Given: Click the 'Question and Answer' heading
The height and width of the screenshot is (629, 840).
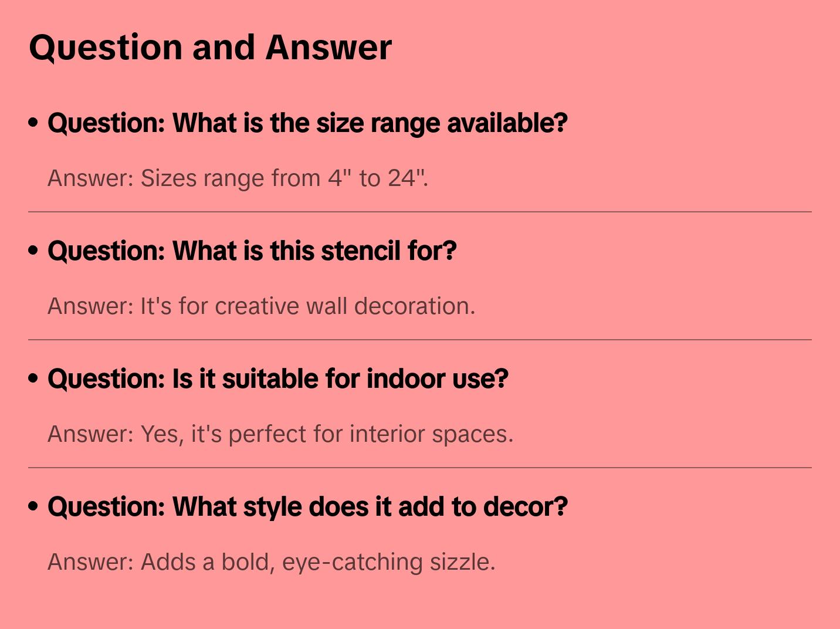Looking at the screenshot, I should click(210, 47).
